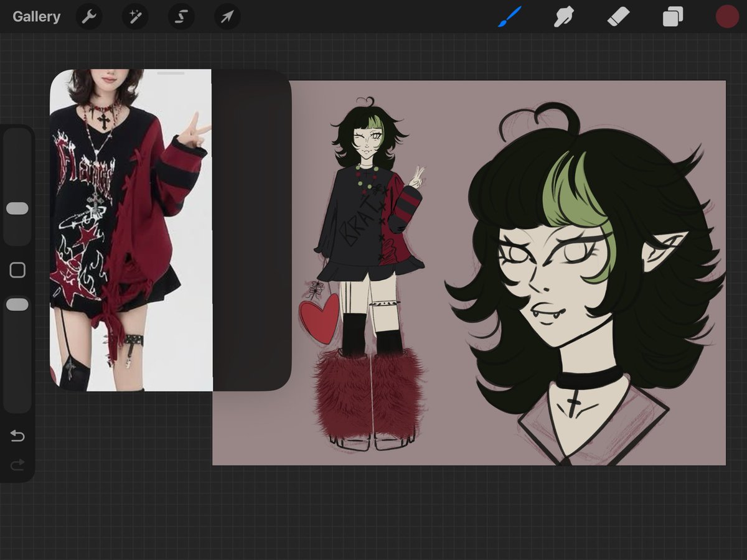Tap the reference window grab handle
The height and width of the screenshot is (560, 747).
coord(171,73)
